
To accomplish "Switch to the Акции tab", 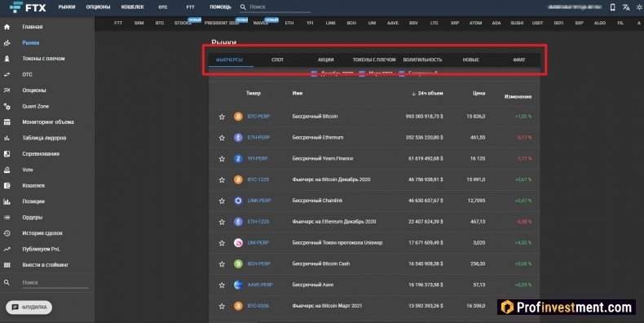I will pyautogui.click(x=326, y=60).
